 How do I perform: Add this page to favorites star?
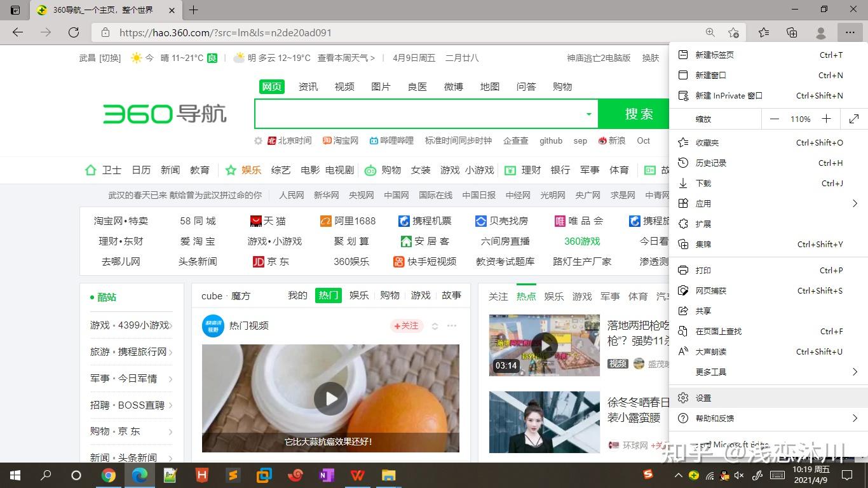(x=733, y=32)
